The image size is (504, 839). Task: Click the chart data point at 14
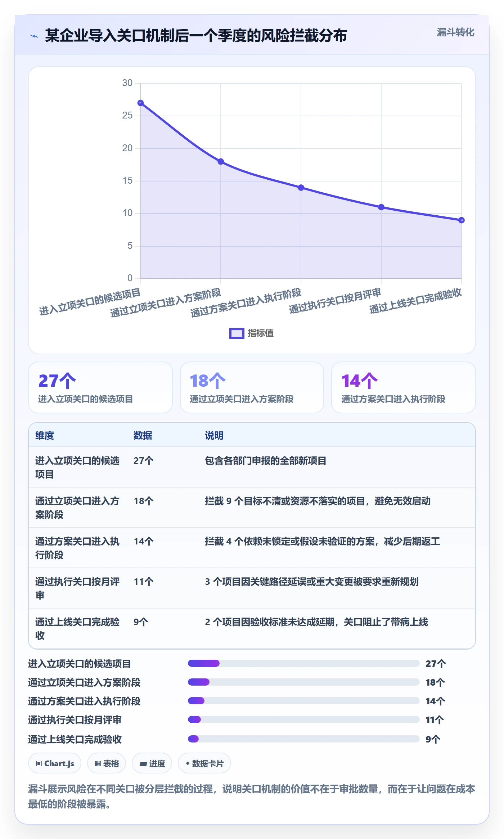[x=301, y=188]
